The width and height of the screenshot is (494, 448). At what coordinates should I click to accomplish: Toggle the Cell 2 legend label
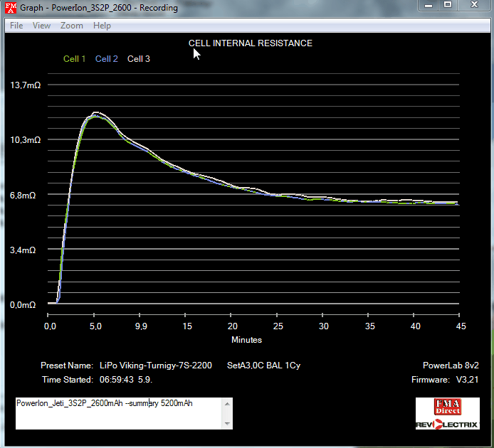tap(107, 59)
